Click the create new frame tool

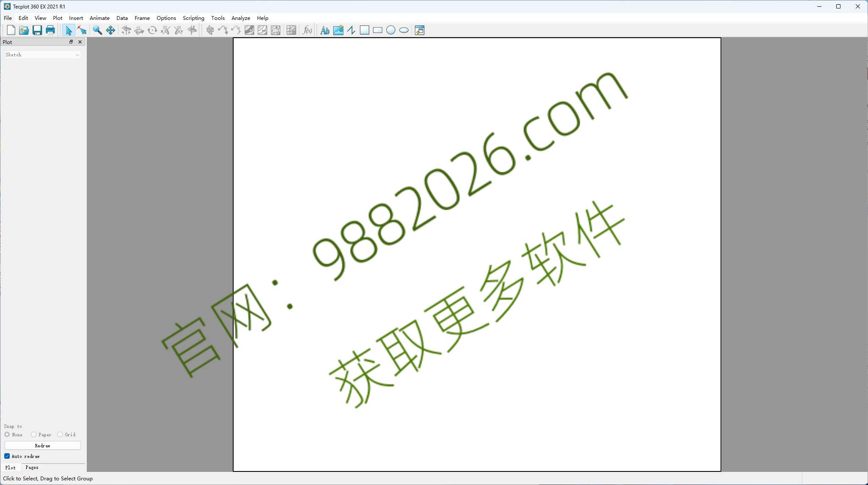pos(420,30)
